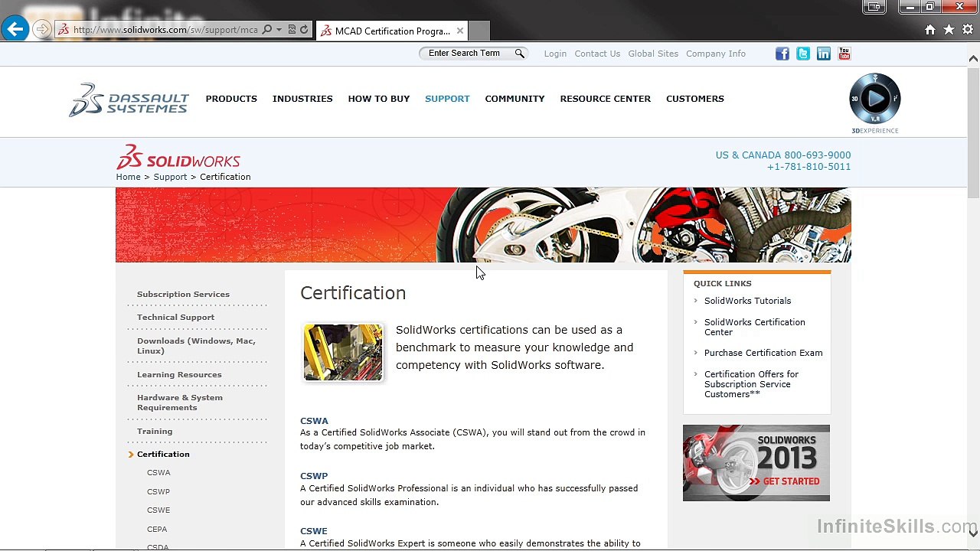The height and width of the screenshot is (551, 980).
Task: Open Training in the sidebar
Action: (x=155, y=431)
